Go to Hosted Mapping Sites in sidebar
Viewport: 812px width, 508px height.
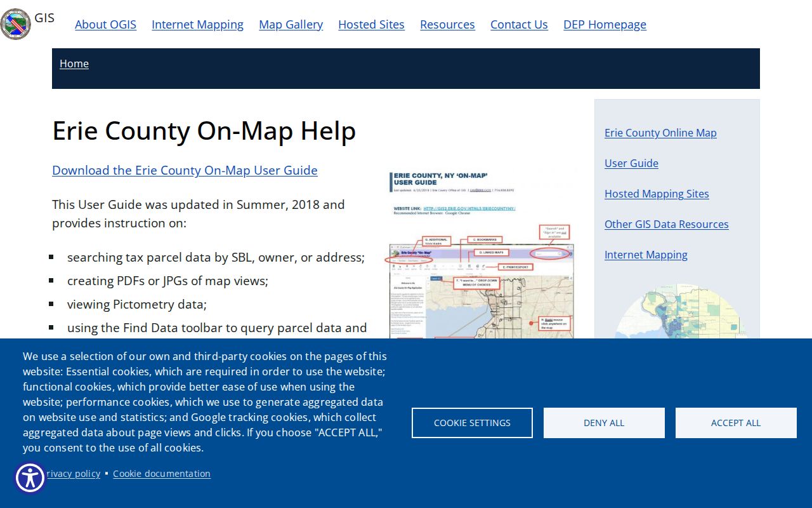tap(657, 194)
